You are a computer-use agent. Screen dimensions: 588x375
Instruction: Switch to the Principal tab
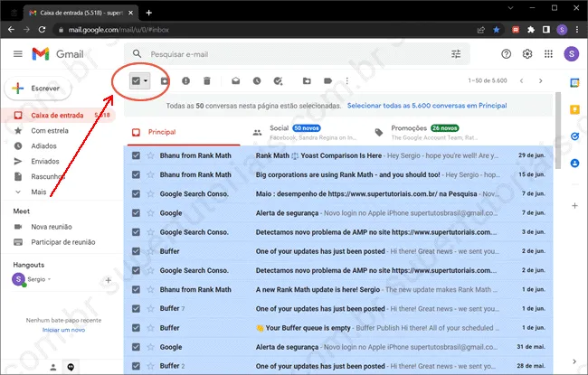pyautogui.click(x=184, y=132)
